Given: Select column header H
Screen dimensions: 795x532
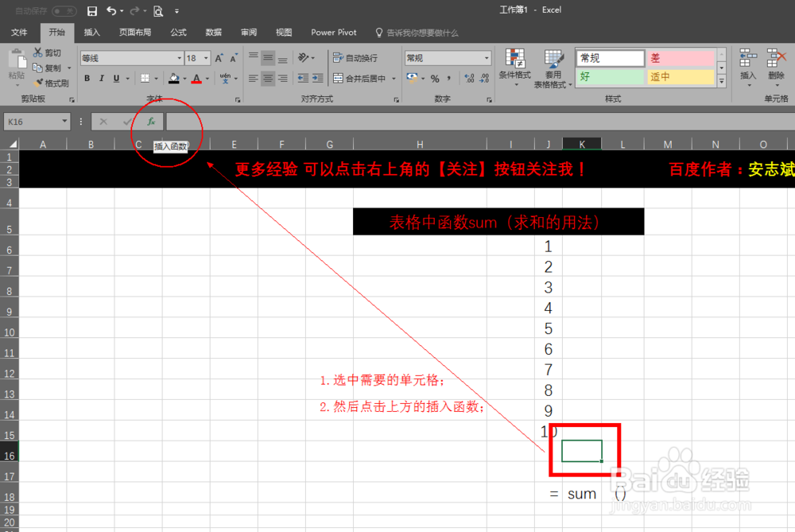Looking at the screenshot, I should [x=420, y=145].
